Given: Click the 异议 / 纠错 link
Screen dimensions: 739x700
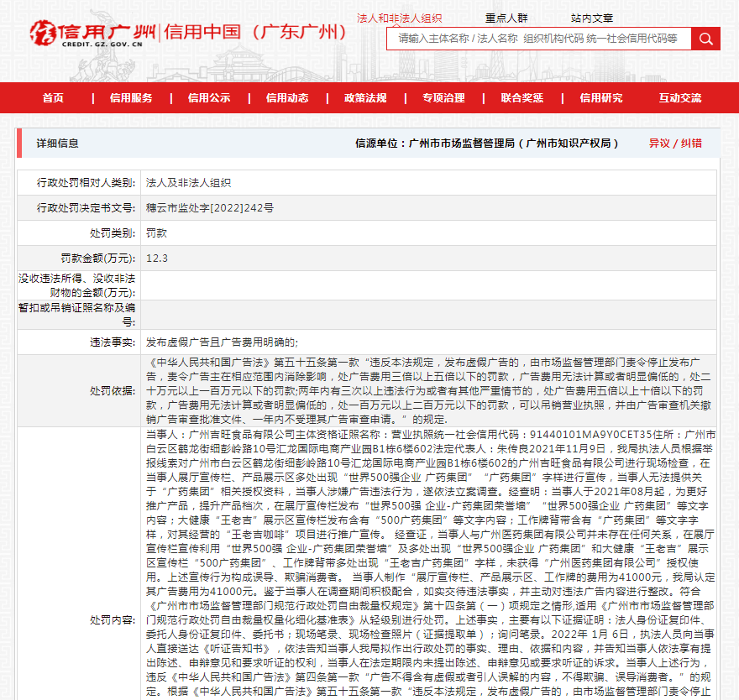Looking at the screenshot, I should (675, 144).
